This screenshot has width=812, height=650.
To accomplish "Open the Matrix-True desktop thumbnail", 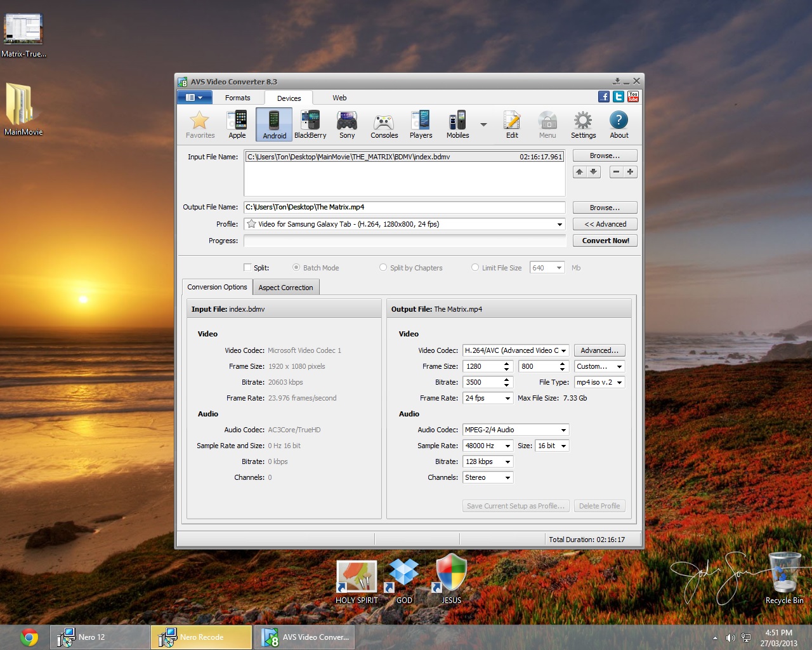I will (x=23, y=35).
